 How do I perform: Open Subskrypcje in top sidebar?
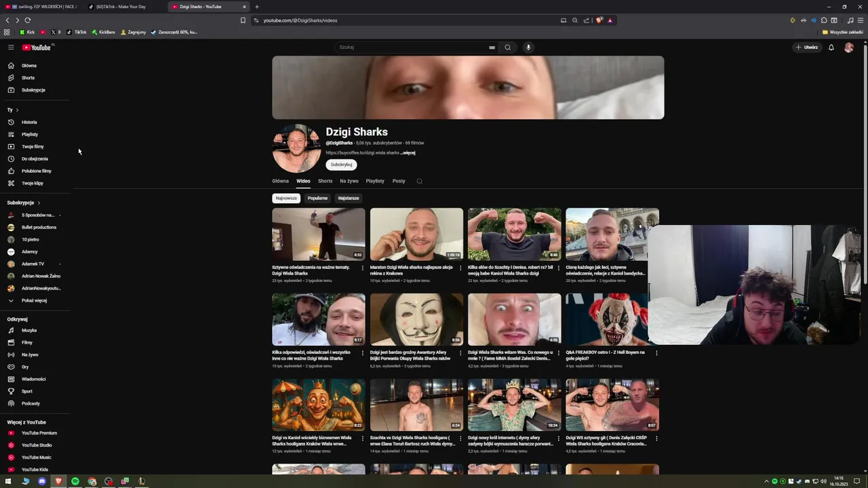pos(33,90)
